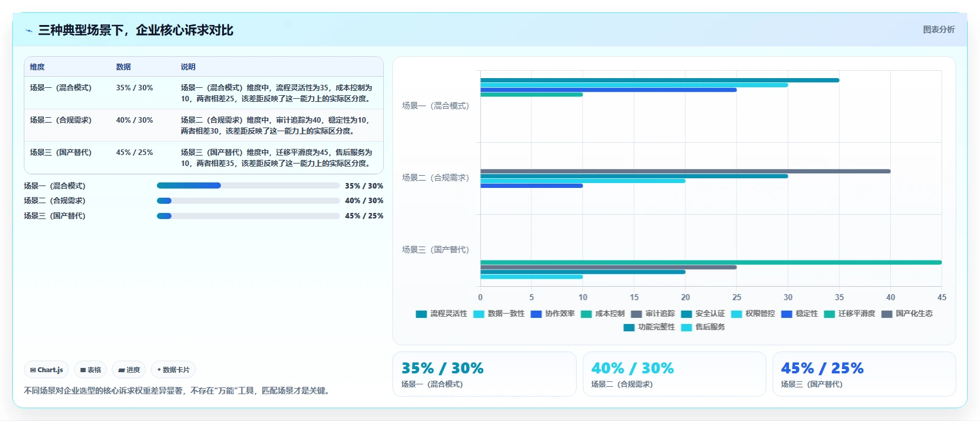Click the 场景三 (国产替代) chart axis label
The height and width of the screenshot is (421, 980).
click(435, 250)
